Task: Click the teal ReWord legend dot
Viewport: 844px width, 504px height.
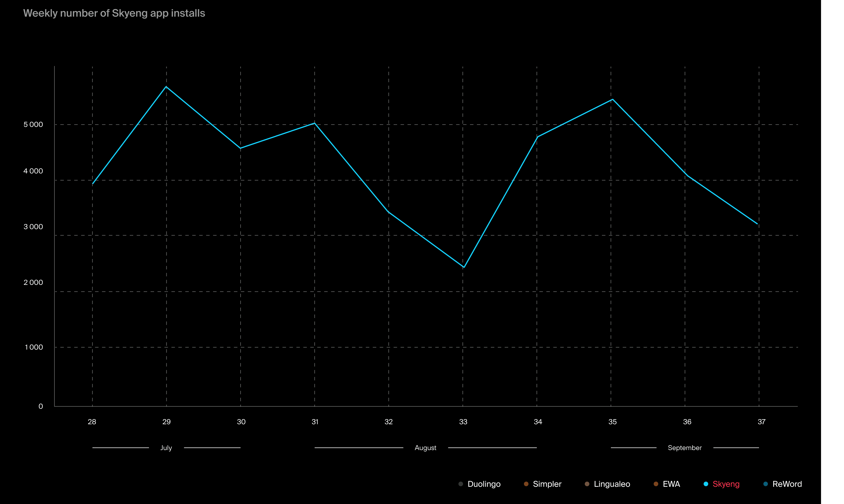Action: click(766, 484)
